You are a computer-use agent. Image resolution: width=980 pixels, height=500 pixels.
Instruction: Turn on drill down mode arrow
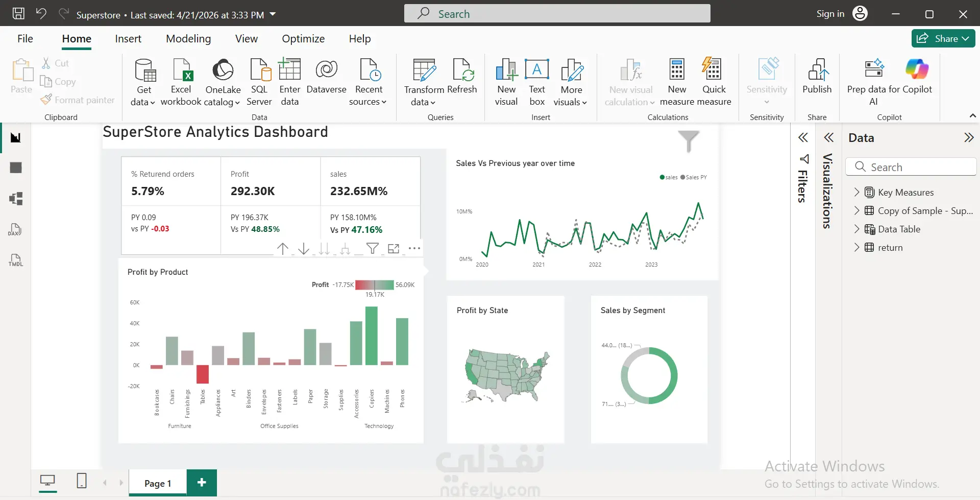pos(304,249)
